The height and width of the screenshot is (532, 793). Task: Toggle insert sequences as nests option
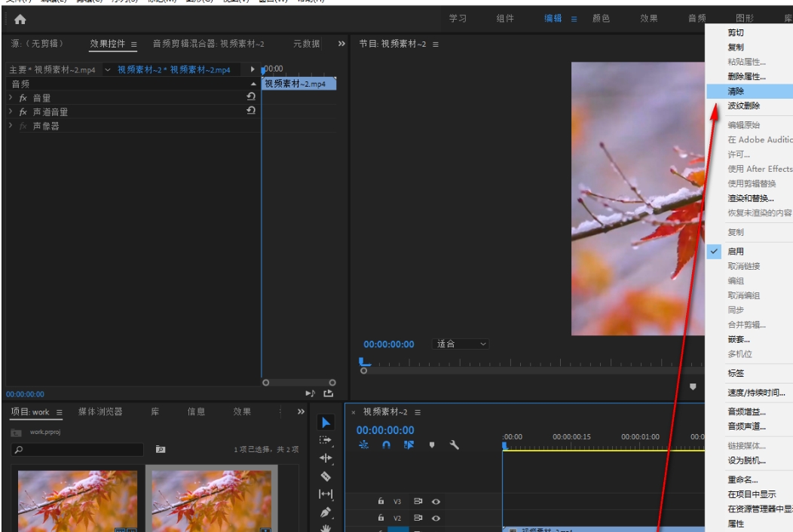point(363,445)
